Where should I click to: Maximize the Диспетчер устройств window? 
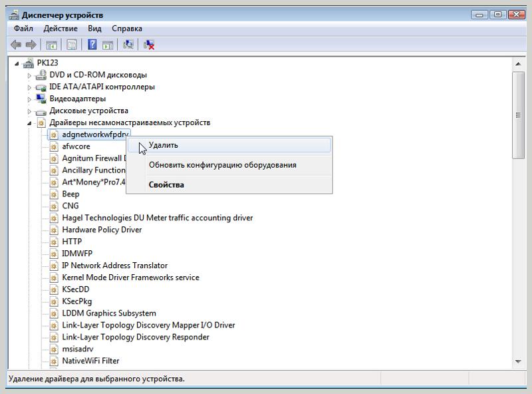497,15
